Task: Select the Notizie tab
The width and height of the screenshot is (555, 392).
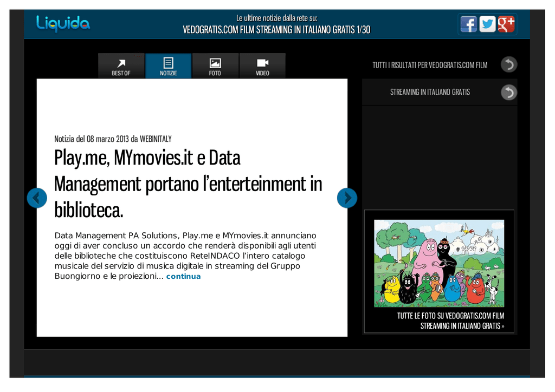Action: 168,66
